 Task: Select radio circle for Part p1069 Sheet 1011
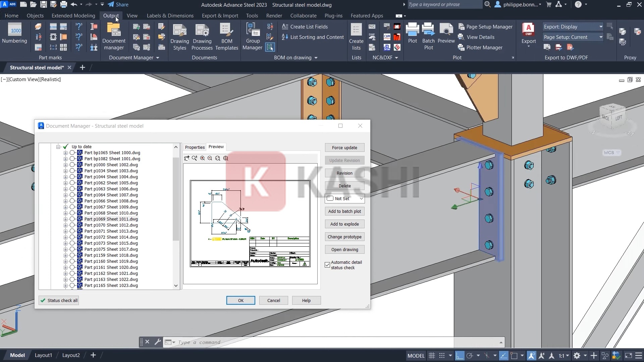(72, 219)
